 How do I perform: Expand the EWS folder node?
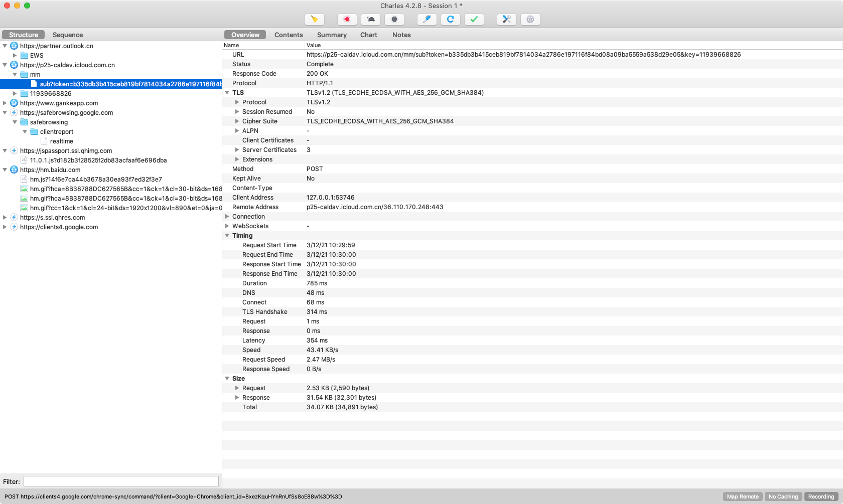pos(15,55)
